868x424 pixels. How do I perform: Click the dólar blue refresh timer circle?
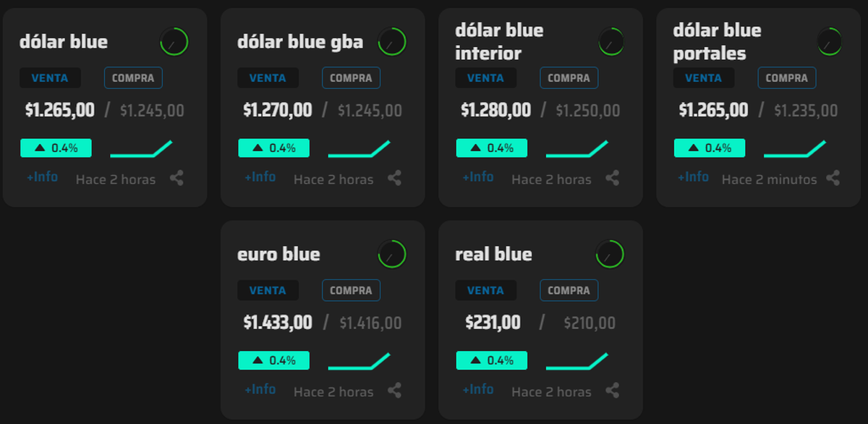pos(174,42)
